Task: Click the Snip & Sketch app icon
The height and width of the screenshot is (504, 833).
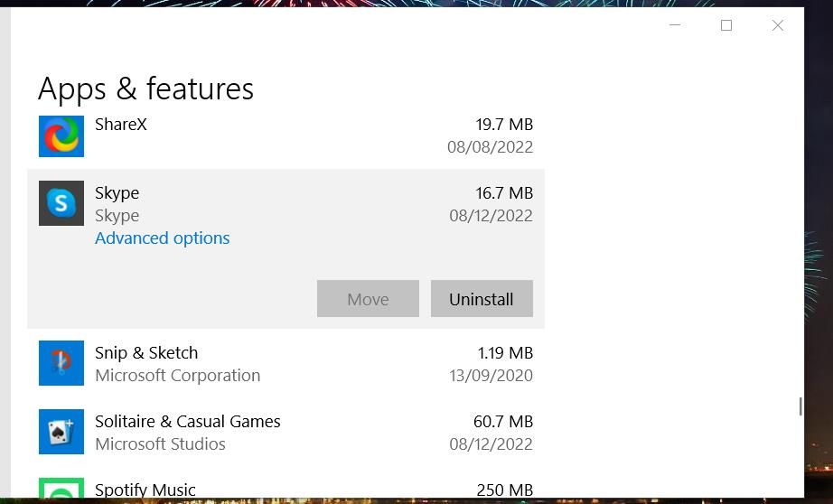Action: (x=61, y=363)
